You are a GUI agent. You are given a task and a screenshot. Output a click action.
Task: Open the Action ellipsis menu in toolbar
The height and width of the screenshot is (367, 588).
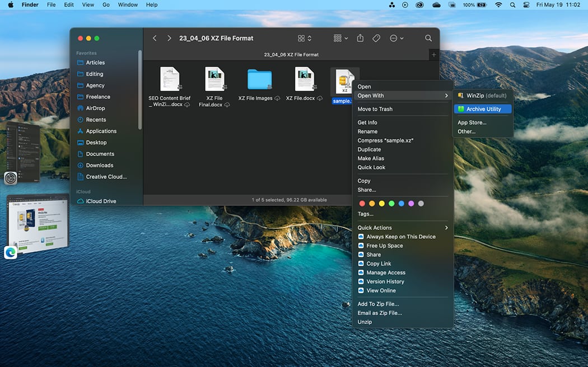click(x=396, y=38)
